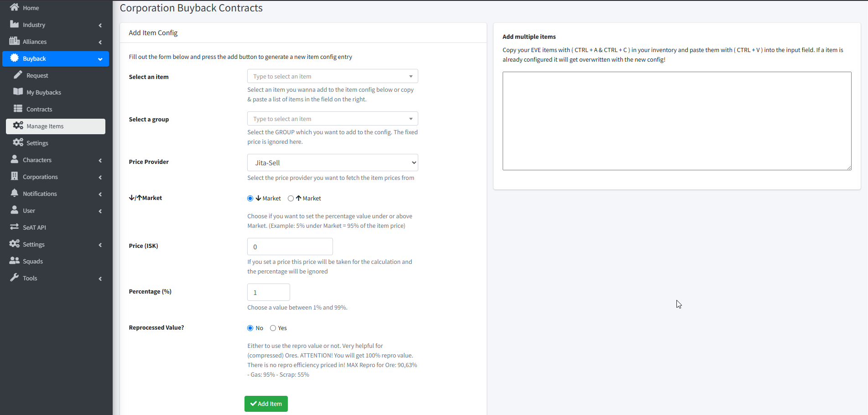Click the My Buybacks book icon
This screenshot has width=868, height=415.
pyautogui.click(x=18, y=92)
